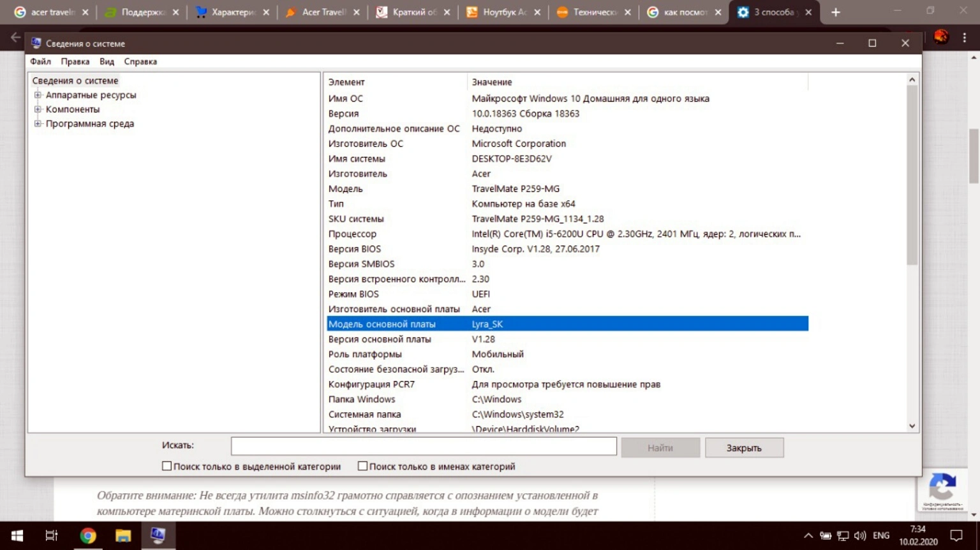The width and height of the screenshot is (980, 550).
Task: Open volume control tray icon
Action: click(860, 536)
